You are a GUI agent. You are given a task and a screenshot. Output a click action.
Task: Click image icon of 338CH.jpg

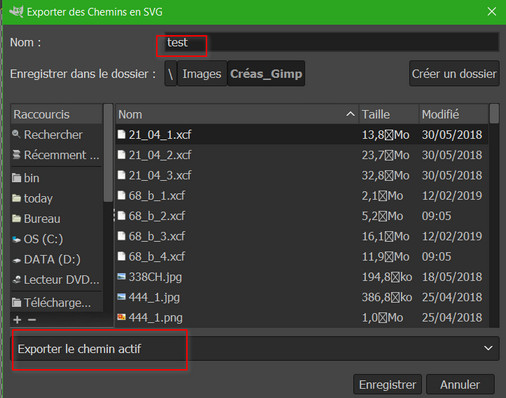click(121, 276)
